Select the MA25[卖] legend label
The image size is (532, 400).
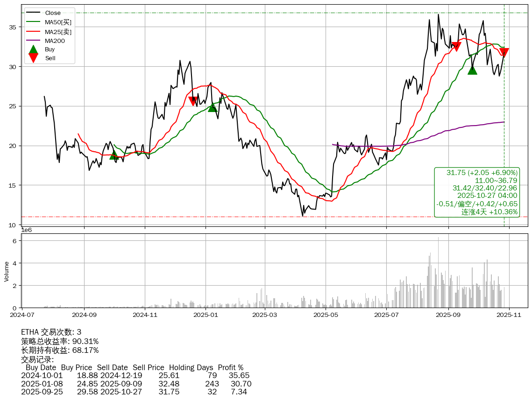coord(58,32)
